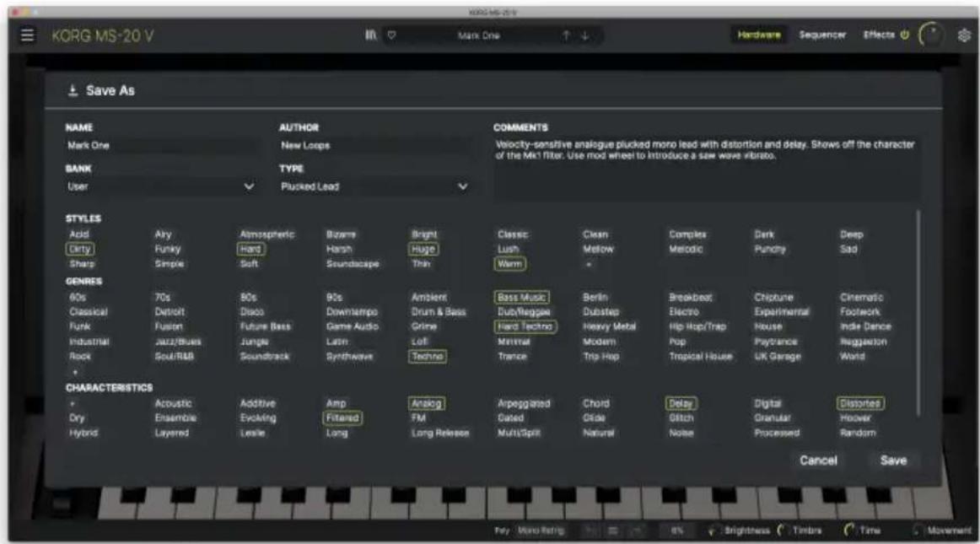Enable the Random characteristic tag
Viewport: 980px width, 544px height.
[x=858, y=433]
